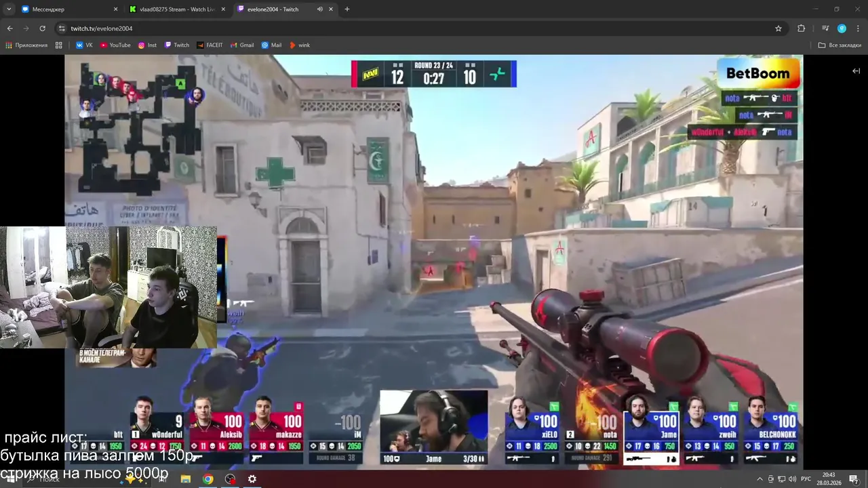Go forward to next page
Viewport: 868px width, 488px height.
click(x=26, y=28)
